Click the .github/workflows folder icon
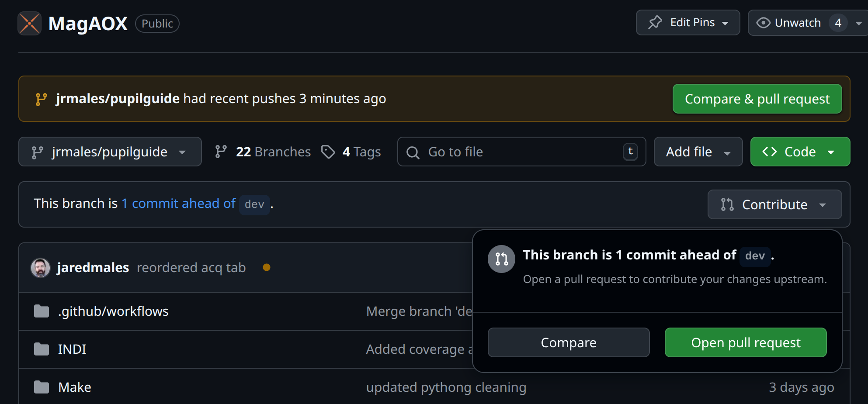 click(x=42, y=311)
